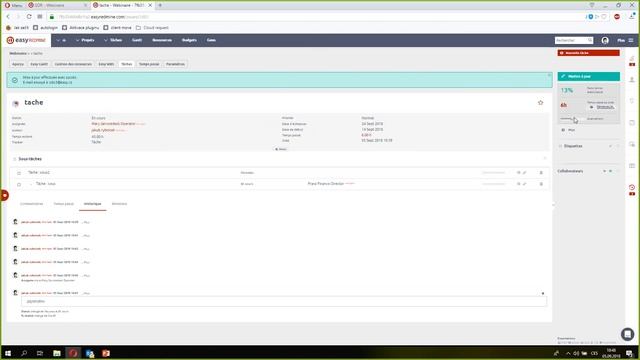
Task: Open the chat bubble icon at bottom right
Action: pyautogui.click(x=627, y=334)
